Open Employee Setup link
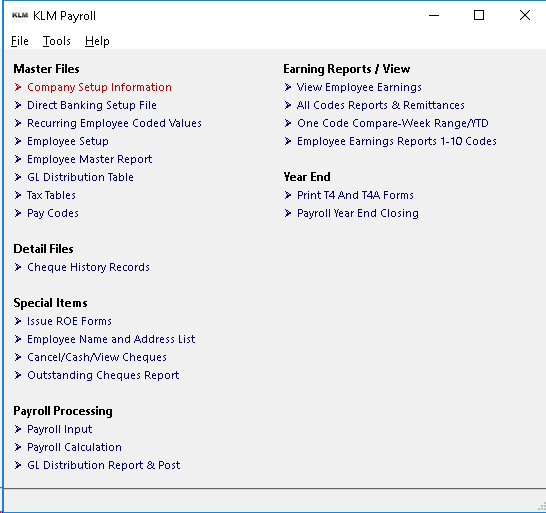 68,141
